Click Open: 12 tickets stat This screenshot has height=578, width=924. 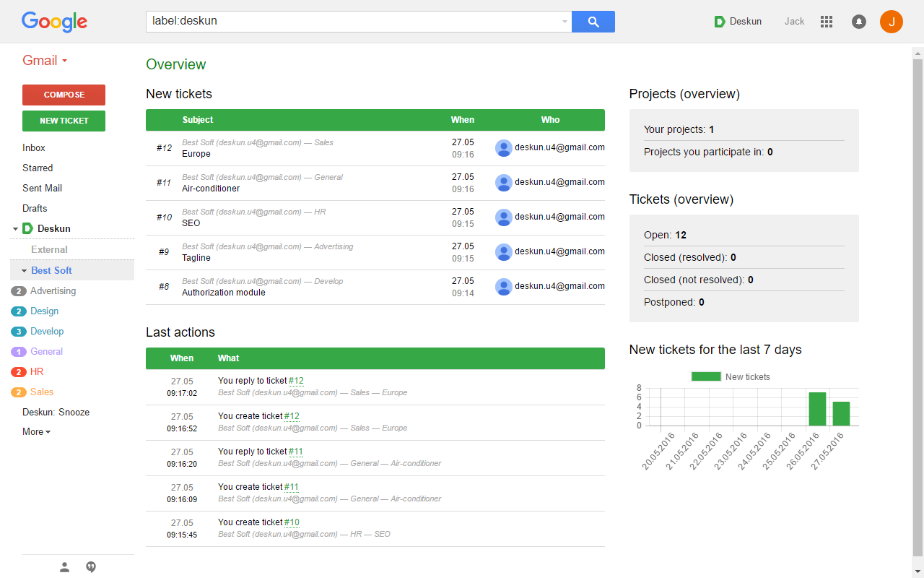pos(665,235)
